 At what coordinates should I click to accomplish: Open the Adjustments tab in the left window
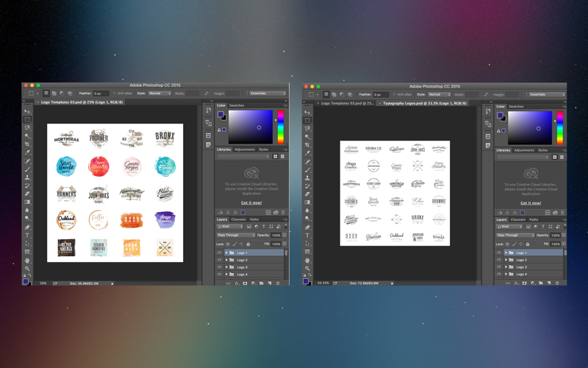coord(245,149)
